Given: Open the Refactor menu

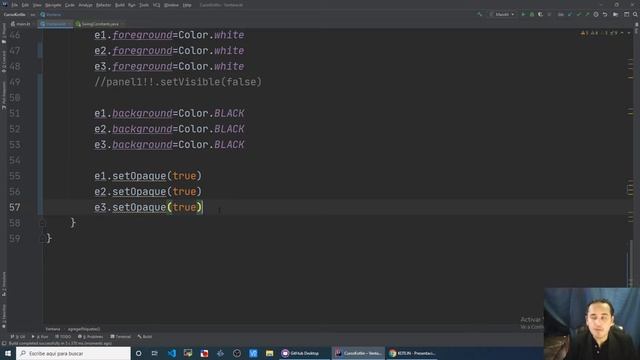Looking at the screenshot, I should click(x=104, y=5).
